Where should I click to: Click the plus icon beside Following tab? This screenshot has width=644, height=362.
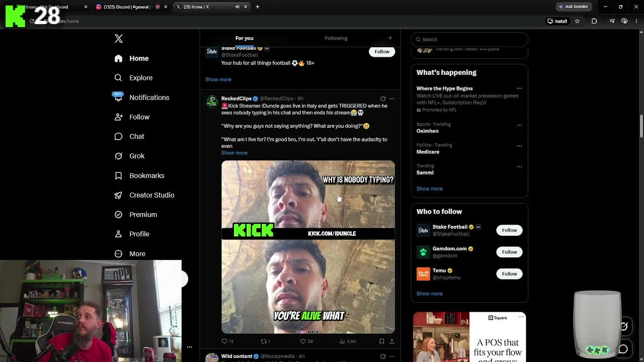pyautogui.click(x=390, y=38)
